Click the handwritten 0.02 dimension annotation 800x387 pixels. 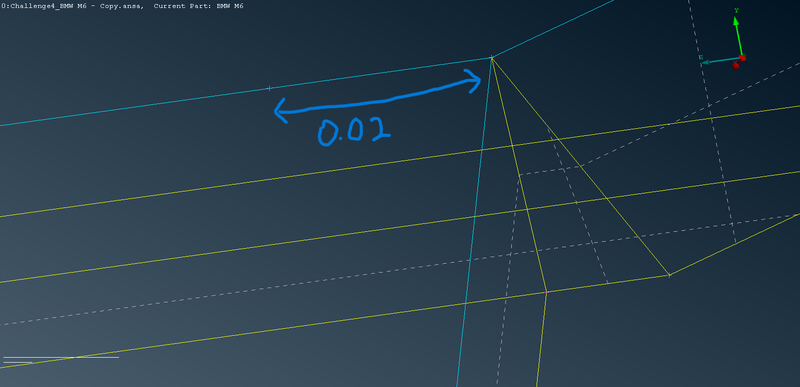tap(355, 132)
